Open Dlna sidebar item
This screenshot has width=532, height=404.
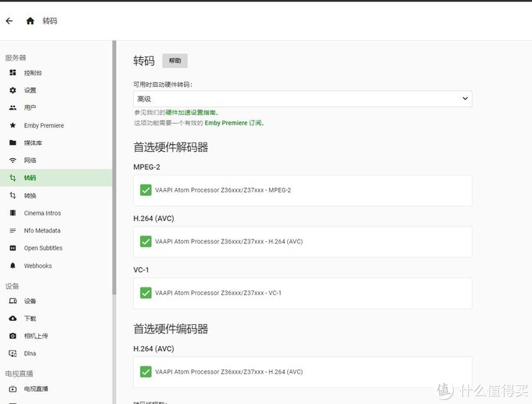56,353
